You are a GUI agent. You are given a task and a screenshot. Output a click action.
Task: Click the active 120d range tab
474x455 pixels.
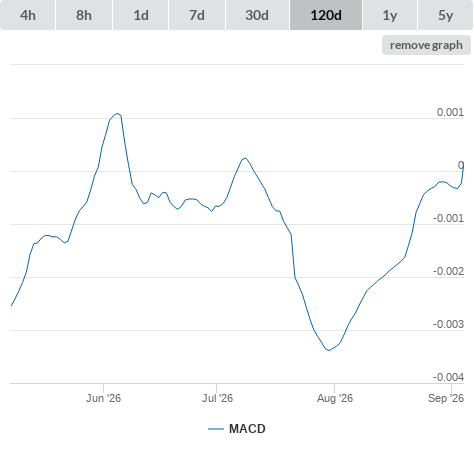(326, 15)
